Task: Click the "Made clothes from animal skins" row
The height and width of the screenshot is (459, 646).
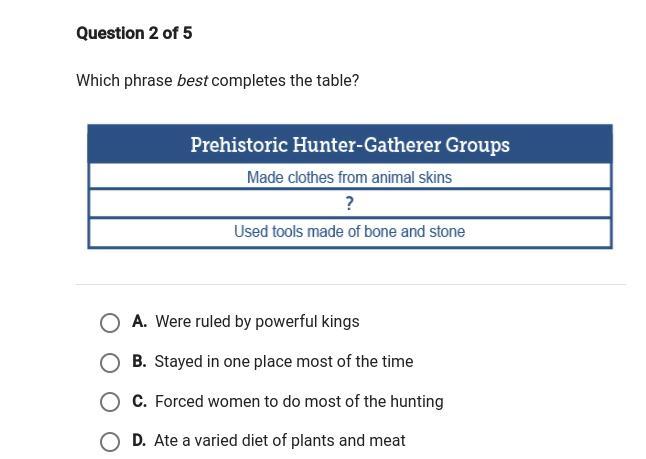Action: pyautogui.click(x=350, y=177)
